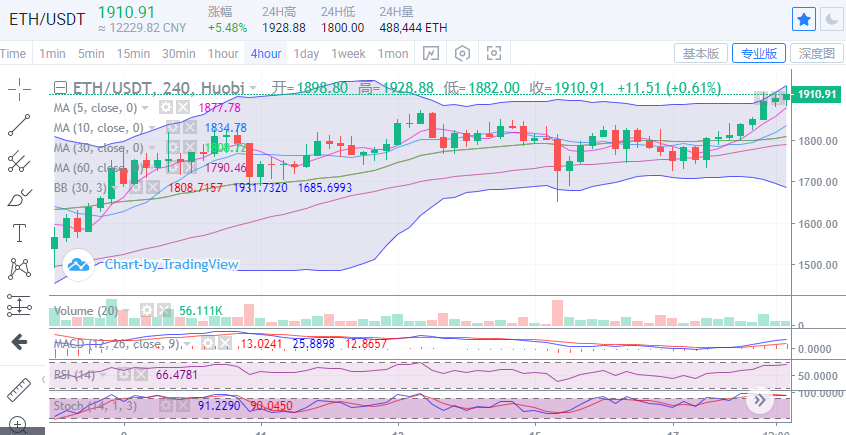
Task: Open settings for MA (10, close, 0)
Action: click(172, 128)
